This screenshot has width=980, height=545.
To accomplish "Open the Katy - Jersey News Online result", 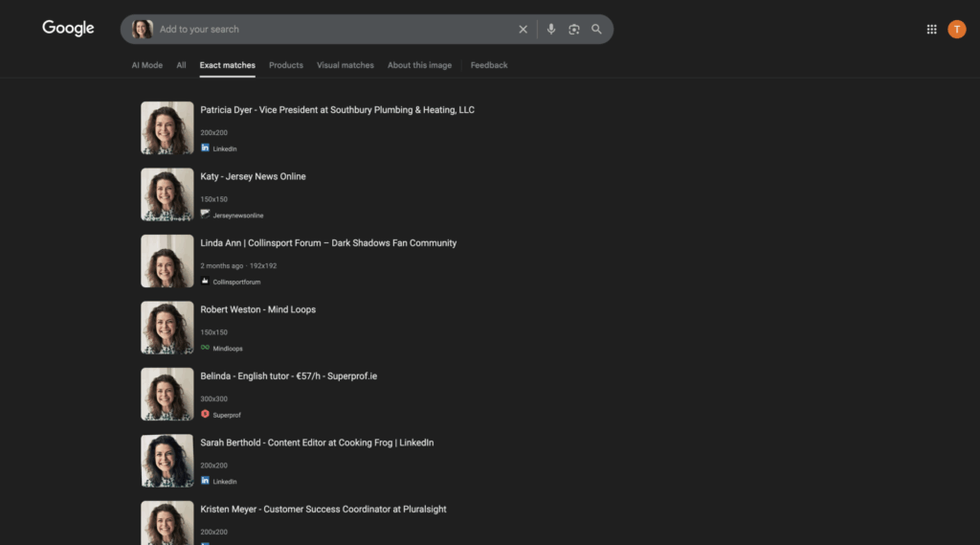I will pos(253,176).
